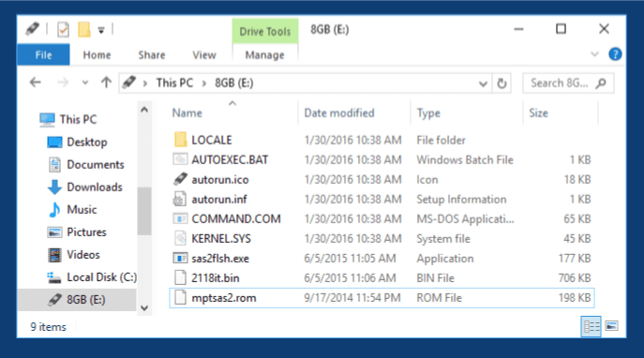
Task: Select the autorun.ico file icon
Action: tap(180, 179)
